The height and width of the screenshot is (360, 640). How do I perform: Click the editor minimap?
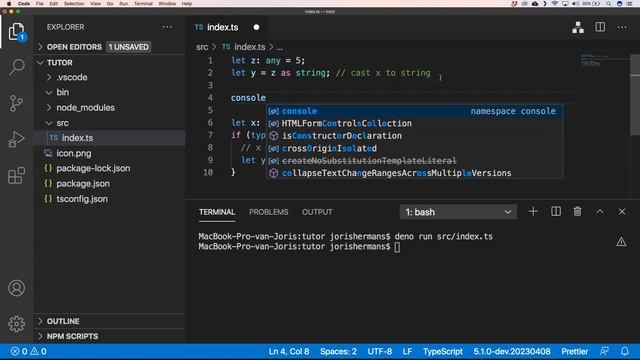tap(604, 61)
